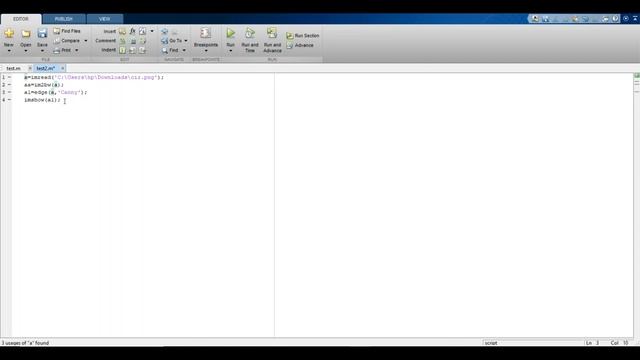Close the test2.m file tab
Image resolution: width=640 pixels, height=360 pixels.
coord(62,69)
